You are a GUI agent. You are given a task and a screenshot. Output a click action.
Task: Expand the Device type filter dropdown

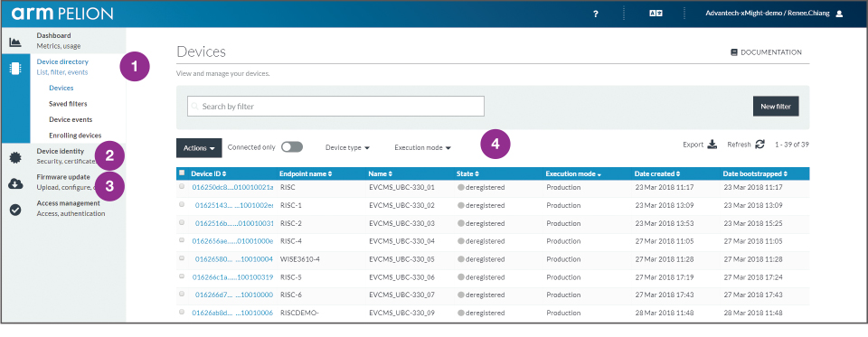[347, 148]
